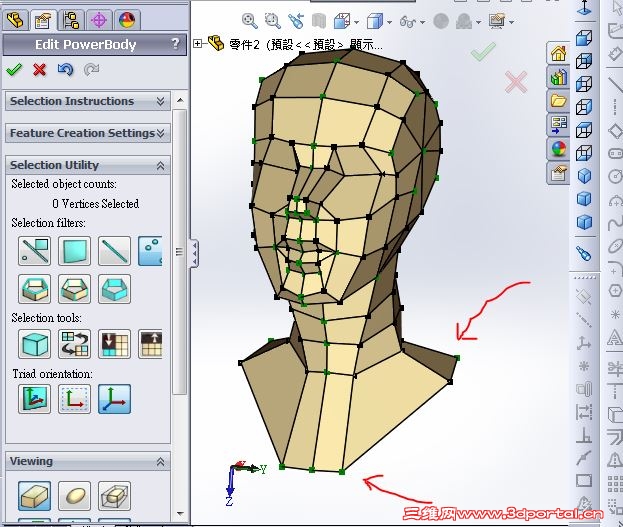Open the Hide/Show Items dropdown arrow

click(x=422, y=22)
